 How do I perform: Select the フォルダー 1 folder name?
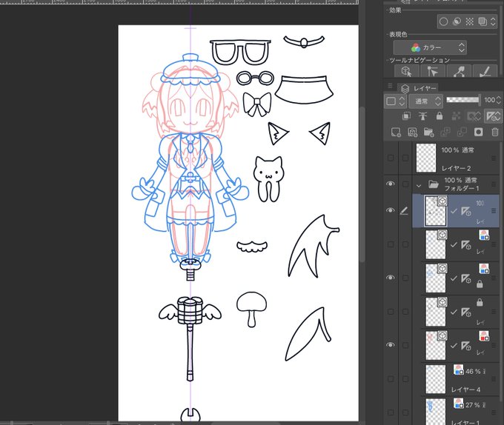pyautogui.click(x=462, y=188)
